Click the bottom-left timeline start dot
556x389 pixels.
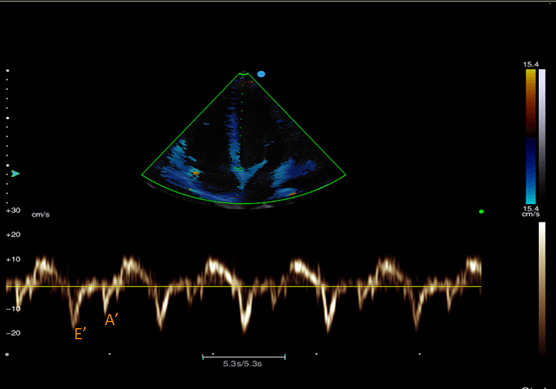[7, 354]
